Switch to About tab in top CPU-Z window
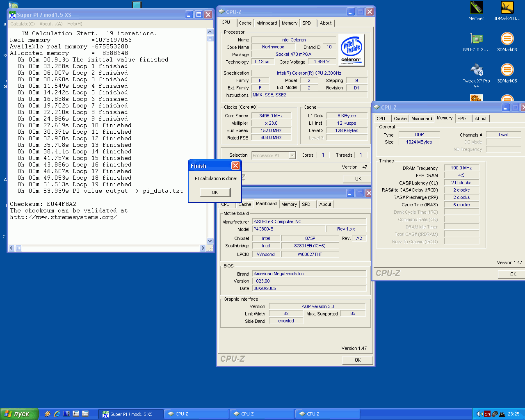Viewport: 525px width, 420px height. [326, 23]
